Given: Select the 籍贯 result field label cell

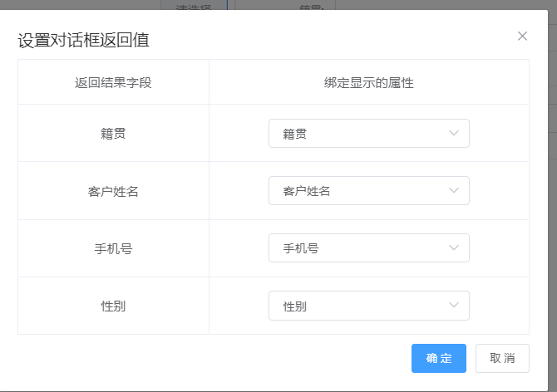Looking at the screenshot, I should [x=113, y=133].
